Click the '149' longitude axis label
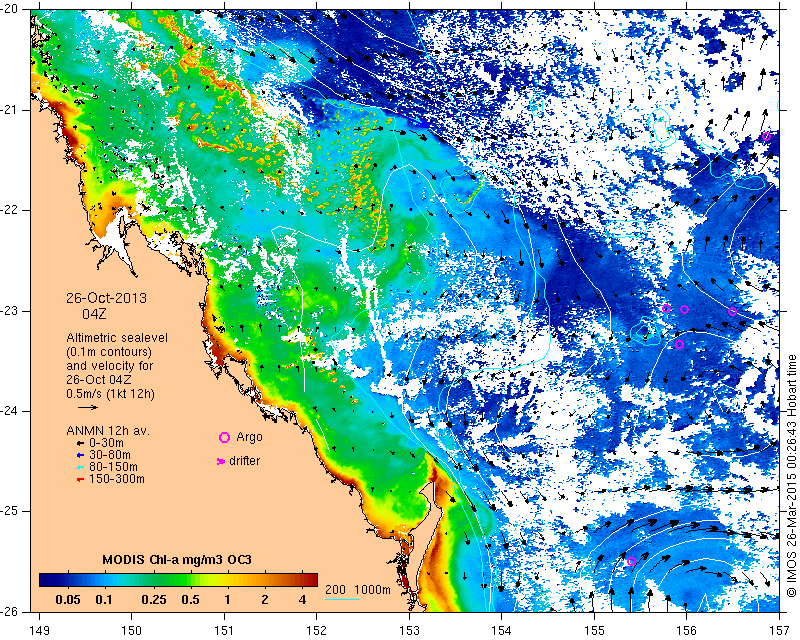Viewport: 800px width, 640px height. (40, 631)
